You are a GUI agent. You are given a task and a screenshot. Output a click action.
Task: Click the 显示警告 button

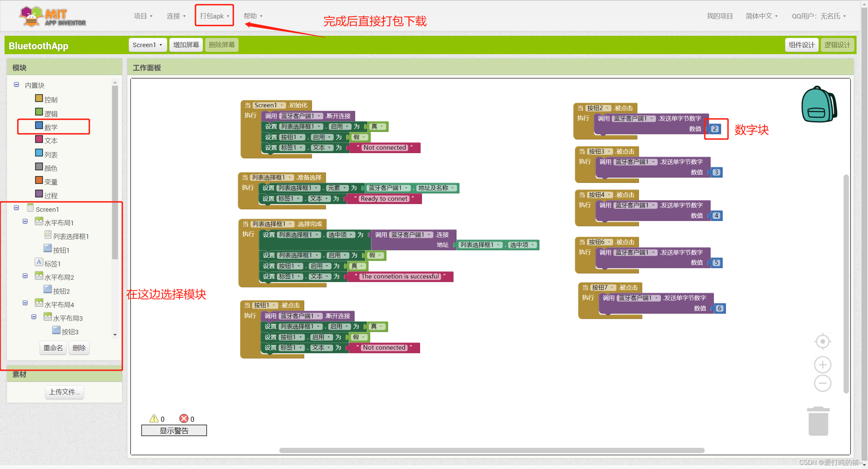(174, 430)
